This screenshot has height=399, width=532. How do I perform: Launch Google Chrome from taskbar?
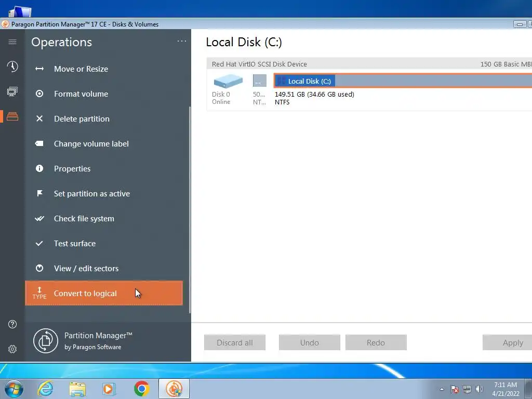tap(141, 389)
